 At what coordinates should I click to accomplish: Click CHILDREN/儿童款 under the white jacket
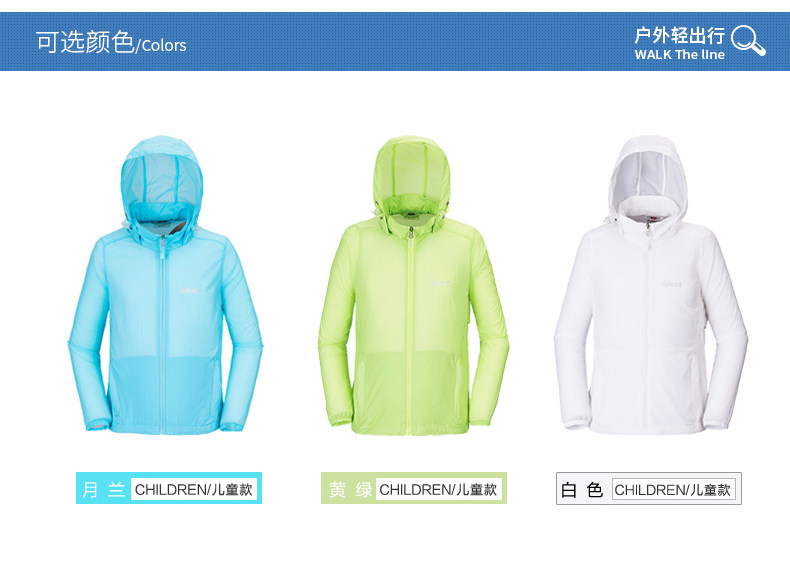(673, 489)
